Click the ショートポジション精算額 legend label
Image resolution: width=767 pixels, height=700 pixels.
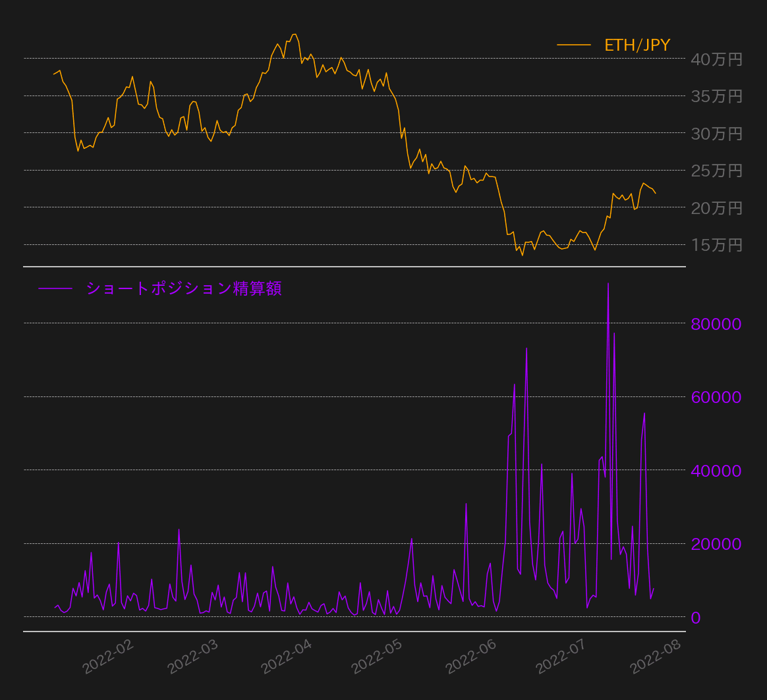click(184, 288)
